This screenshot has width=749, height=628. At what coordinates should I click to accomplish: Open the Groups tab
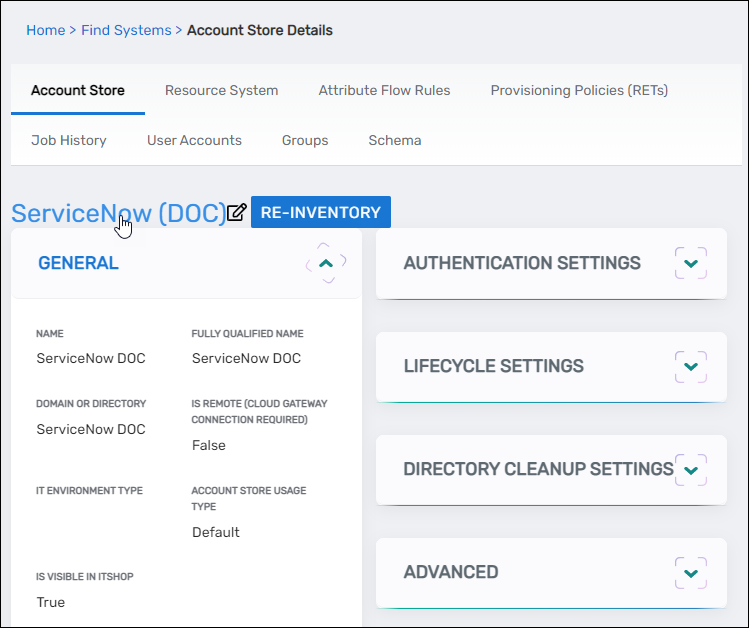(x=305, y=140)
